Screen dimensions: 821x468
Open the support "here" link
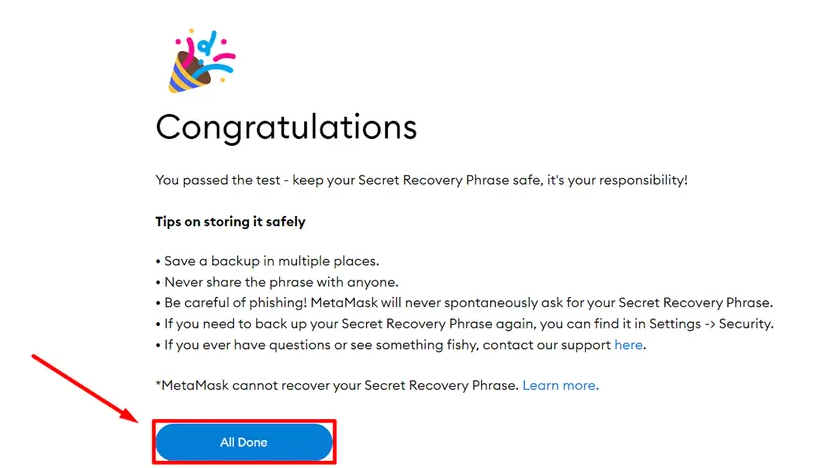coord(628,345)
